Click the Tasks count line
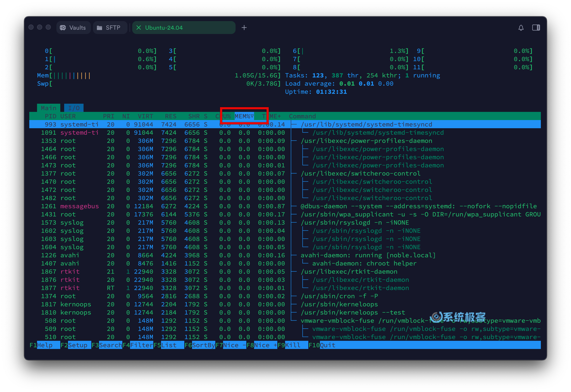This screenshot has height=392, width=571. point(363,75)
